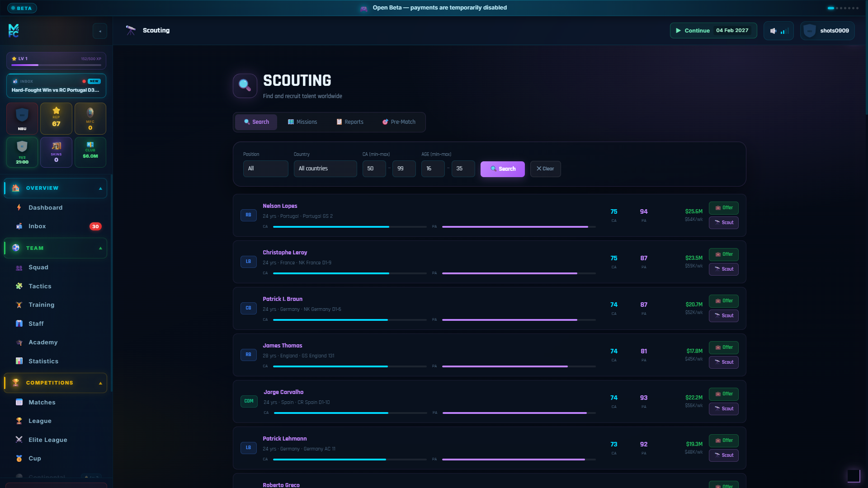This screenshot has width=868, height=488.
Task: Open the REP 67 star tile
Action: pos(56,118)
